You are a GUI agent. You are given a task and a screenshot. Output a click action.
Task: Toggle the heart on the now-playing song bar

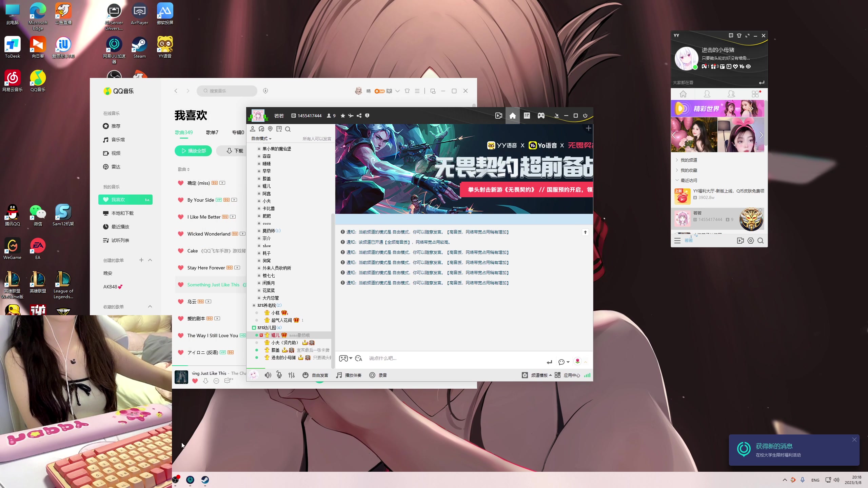195,381
